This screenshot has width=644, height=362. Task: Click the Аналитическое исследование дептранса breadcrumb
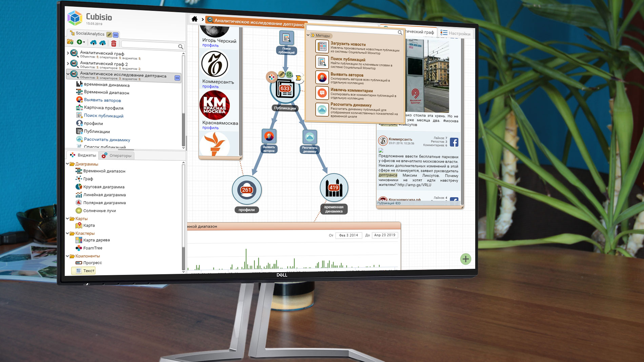(x=256, y=22)
